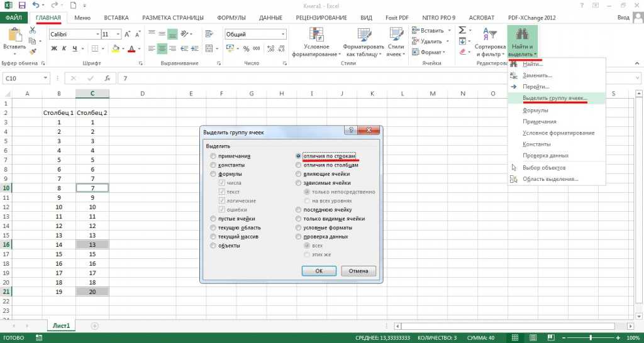Open the Форматировать как таблицу dropdown

pos(364,43)
